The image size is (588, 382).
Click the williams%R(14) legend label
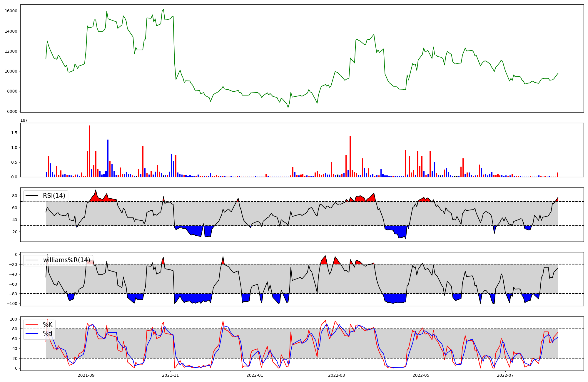[67, 260]
